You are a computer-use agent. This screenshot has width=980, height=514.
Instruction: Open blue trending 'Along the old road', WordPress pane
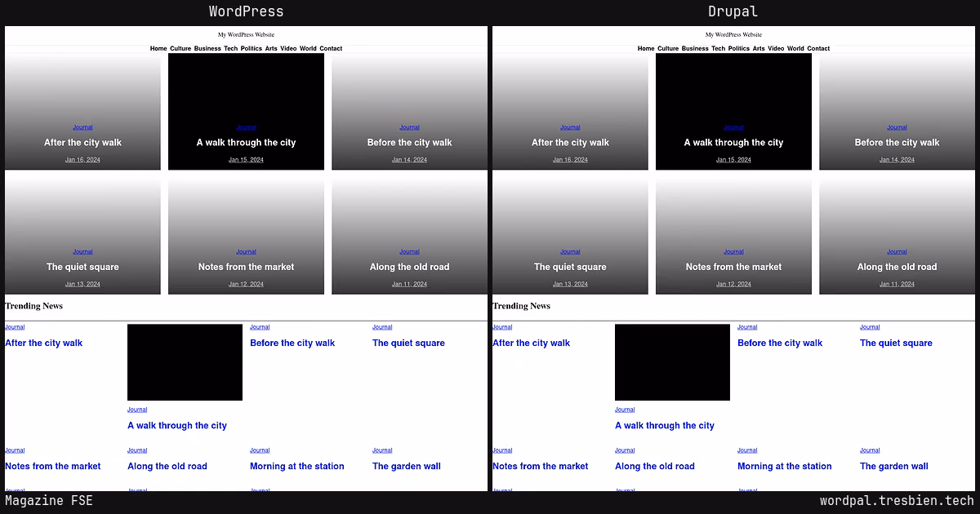click(167, 467)
